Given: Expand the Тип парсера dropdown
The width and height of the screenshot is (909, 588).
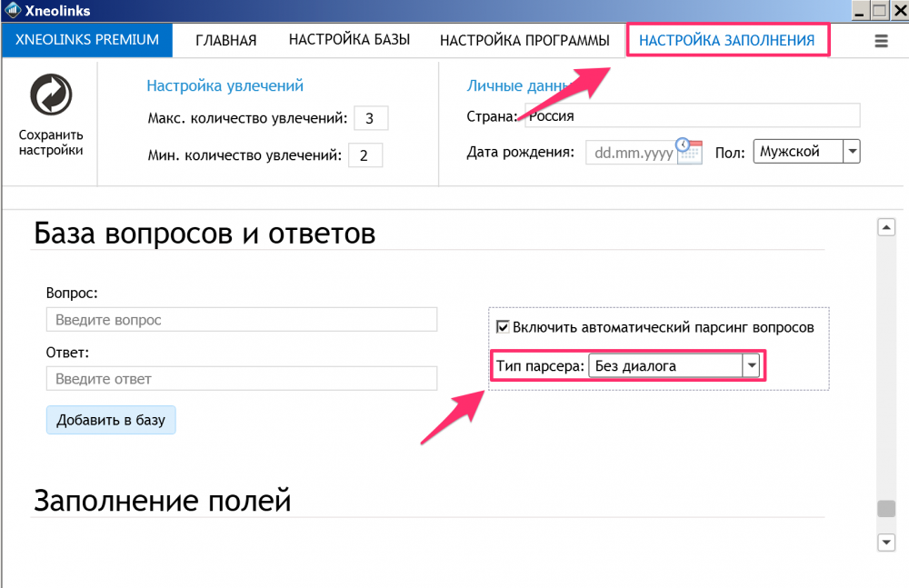Looking at the screenshot, I should [752, 366].
